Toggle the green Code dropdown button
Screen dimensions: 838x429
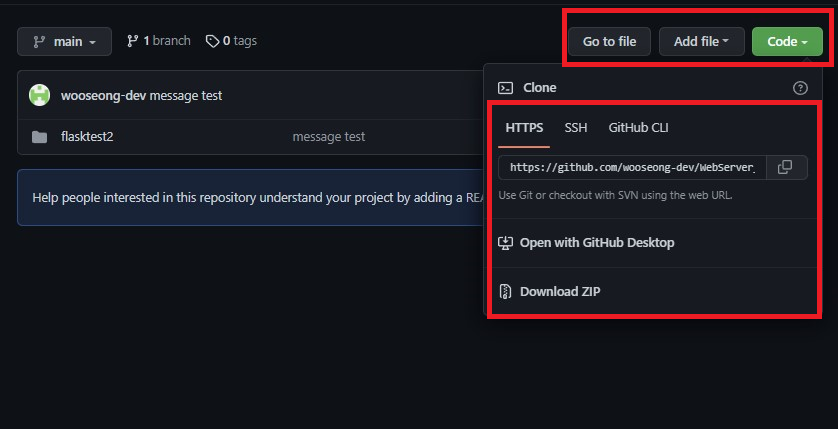[x=787, y=41]
